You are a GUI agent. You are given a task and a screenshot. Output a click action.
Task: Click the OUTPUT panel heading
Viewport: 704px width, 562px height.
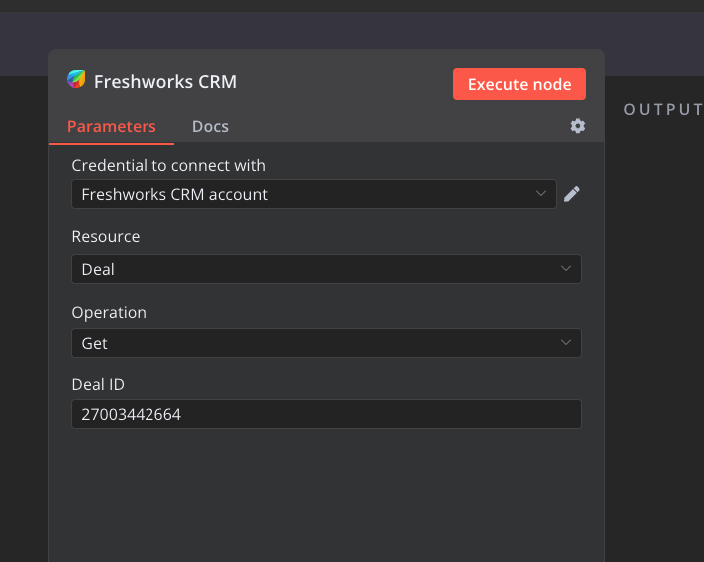(x=663, y=110)
